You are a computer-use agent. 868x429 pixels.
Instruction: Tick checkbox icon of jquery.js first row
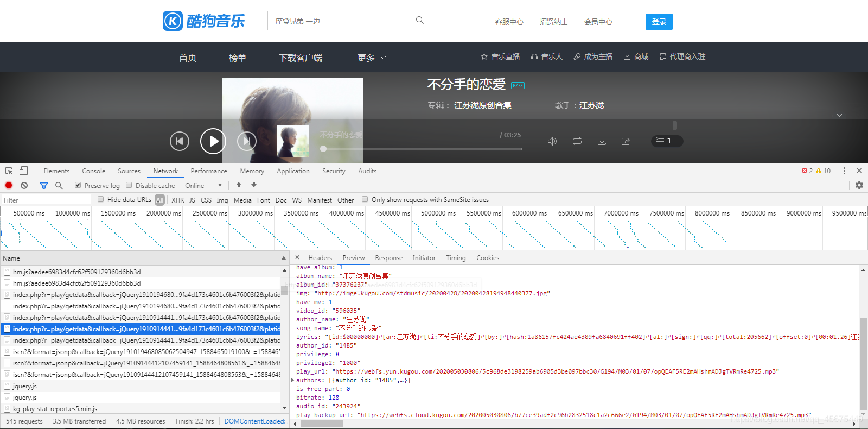(7, 386)
